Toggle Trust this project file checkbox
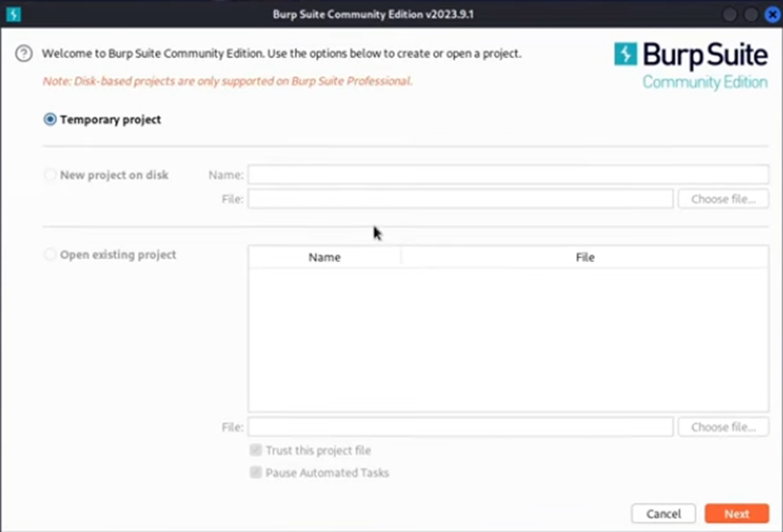 point(256,450)
